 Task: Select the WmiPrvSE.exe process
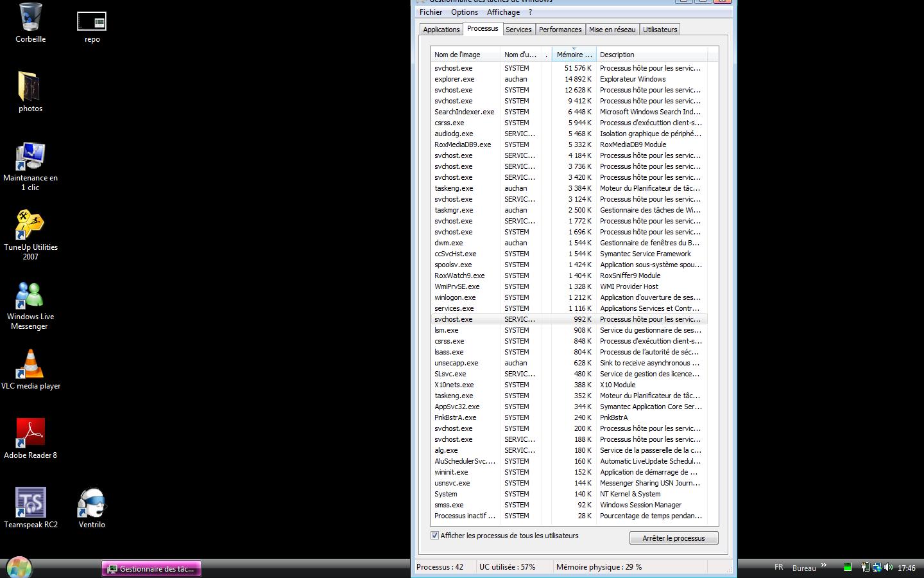pyautogui.click(x=569, y=286)
